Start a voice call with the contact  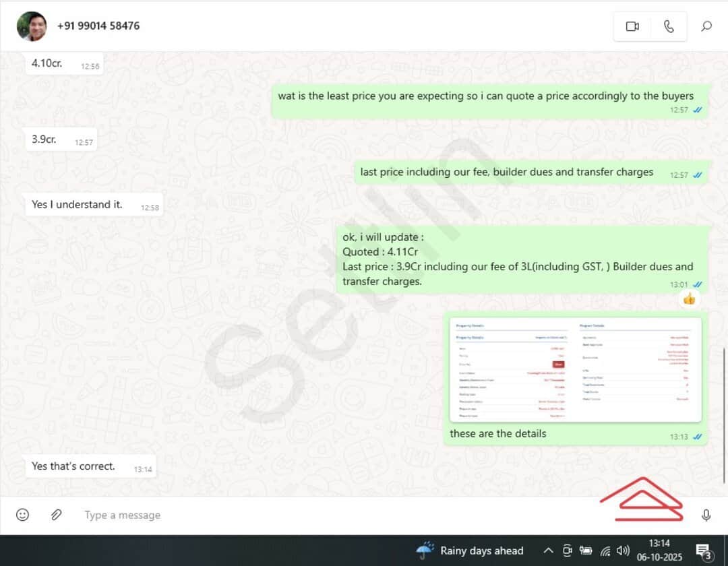tap(668, 26)
